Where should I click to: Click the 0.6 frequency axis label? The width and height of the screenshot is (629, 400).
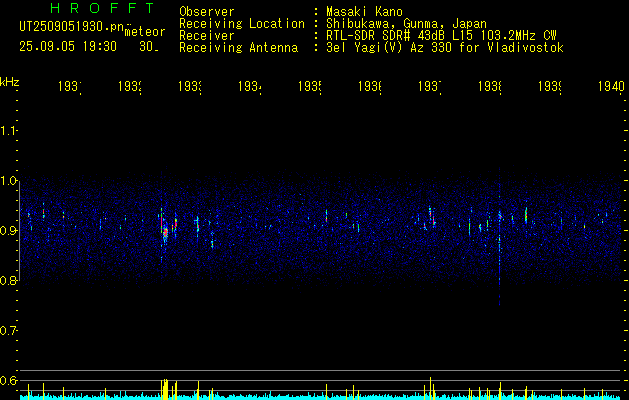coord(8,380)
